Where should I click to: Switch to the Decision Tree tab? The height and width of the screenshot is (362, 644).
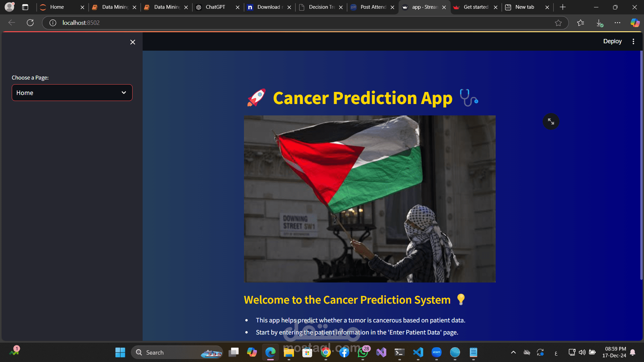click(321, 7)
